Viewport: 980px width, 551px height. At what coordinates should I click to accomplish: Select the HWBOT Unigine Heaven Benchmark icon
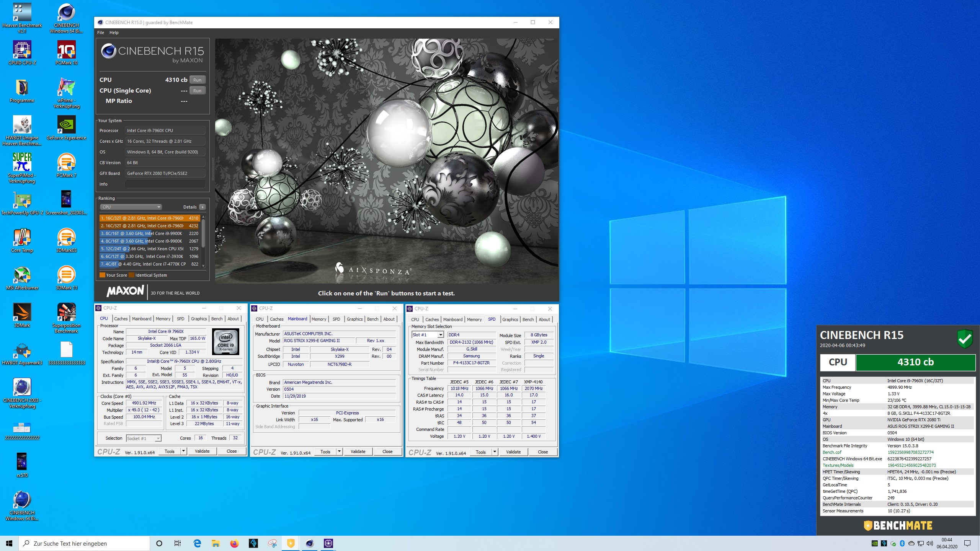pyautogui.click(x=22, y=130)
